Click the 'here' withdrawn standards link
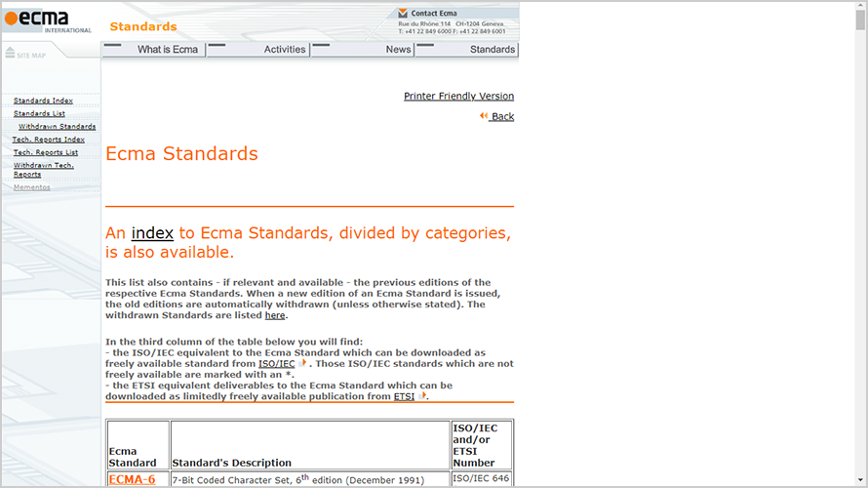Screen dimensions: 868x488 275,315
